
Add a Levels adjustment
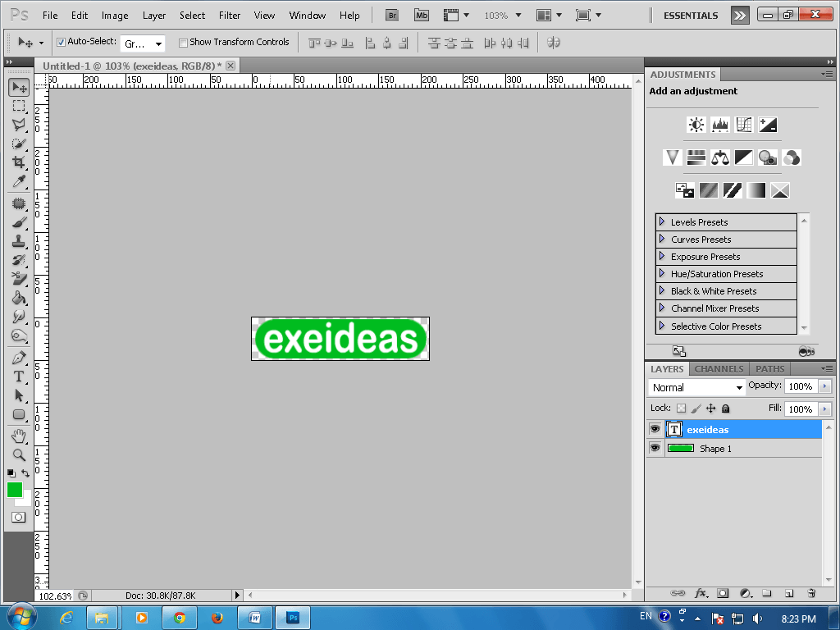click(719, 125)
